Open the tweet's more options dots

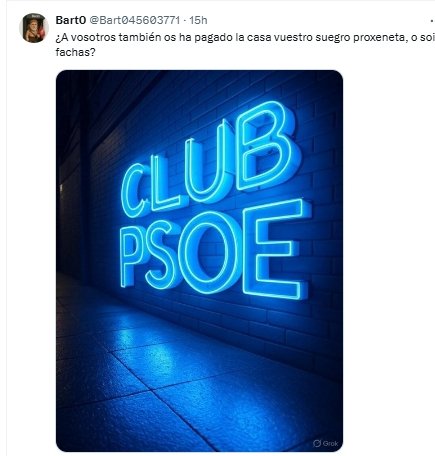tap(432, 21)
